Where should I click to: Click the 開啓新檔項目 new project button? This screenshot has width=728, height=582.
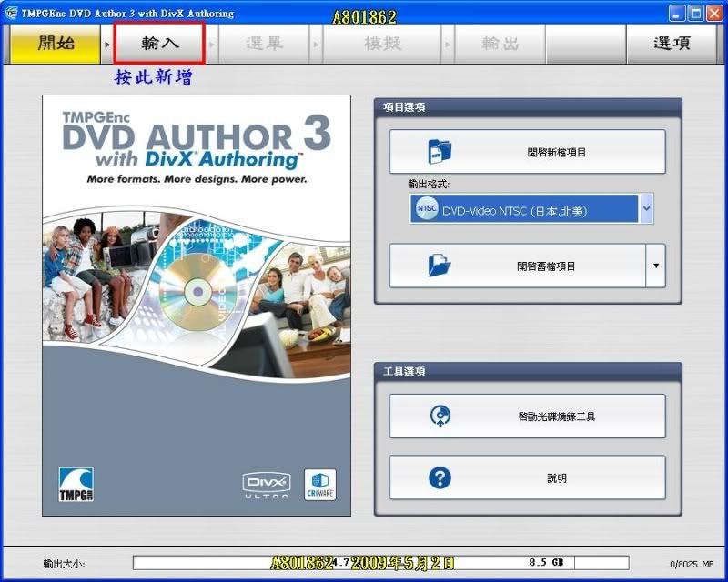(527, 152)
